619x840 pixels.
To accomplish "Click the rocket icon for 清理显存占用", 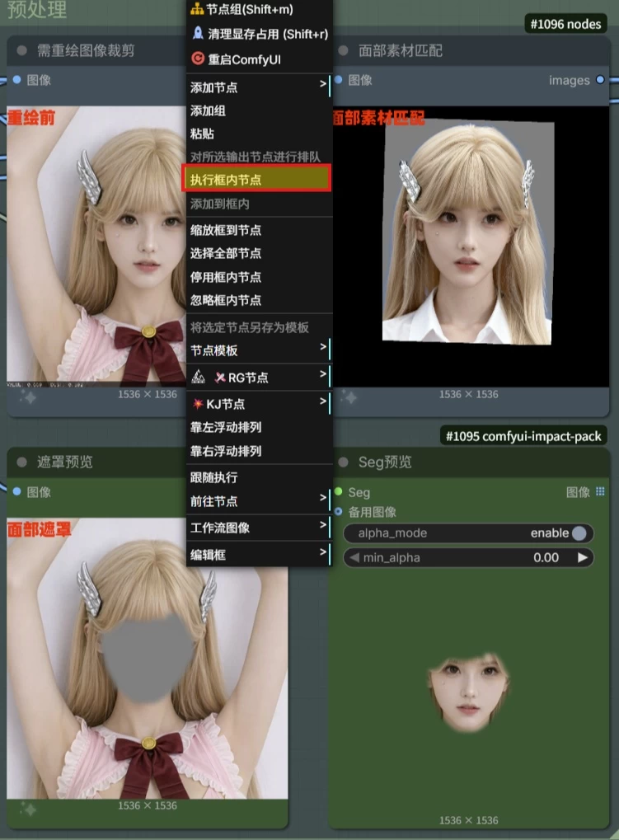I will coord(198,33).
